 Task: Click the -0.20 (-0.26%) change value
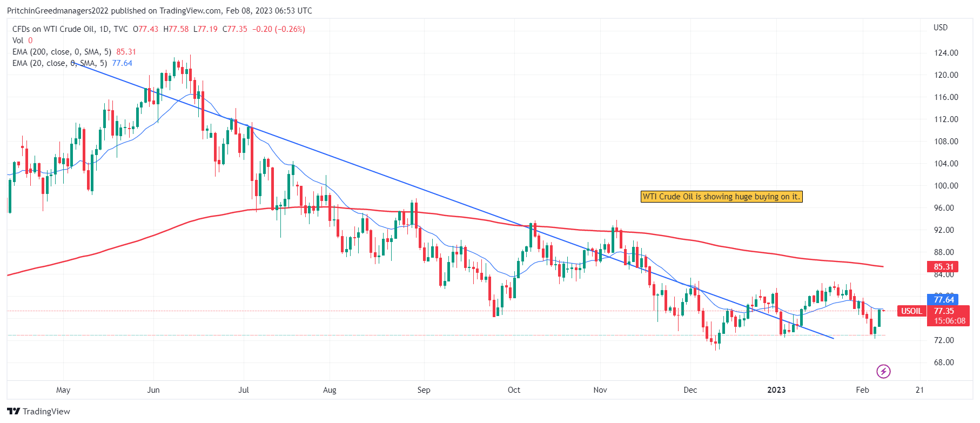coord(279,29)
